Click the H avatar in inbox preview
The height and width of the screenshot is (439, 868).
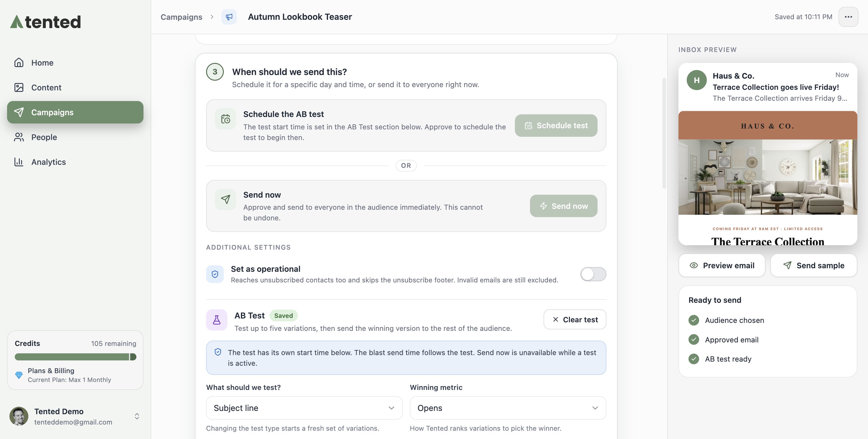point(696,80)
